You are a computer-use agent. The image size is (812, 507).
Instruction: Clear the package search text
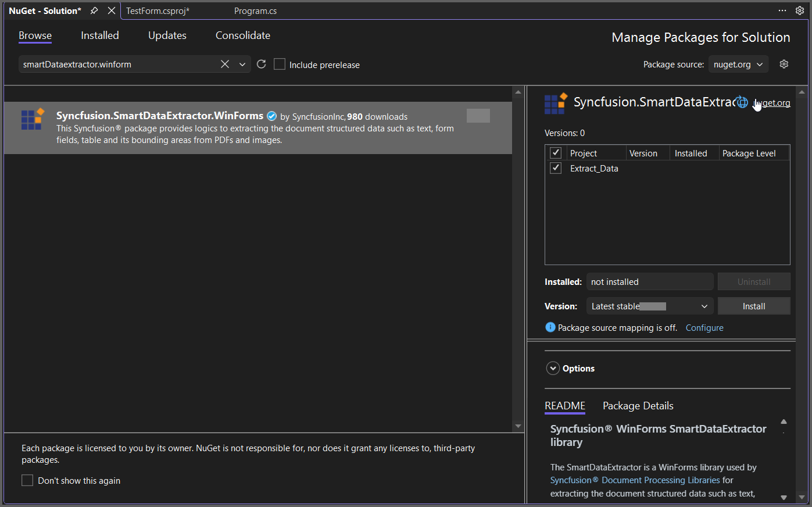(x=225, y=64)
